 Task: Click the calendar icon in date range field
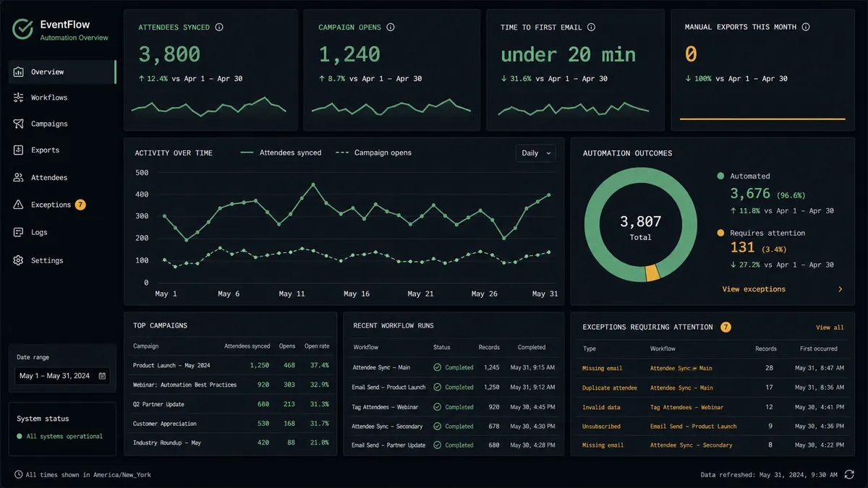(102, 376)
